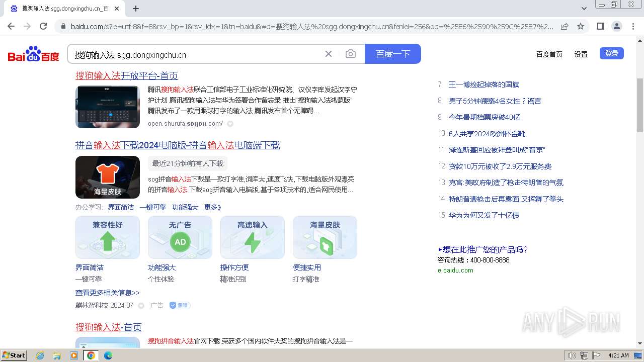Open image search via the camera icon
Viewport: 644px width, 362px height.
[351, 54]
